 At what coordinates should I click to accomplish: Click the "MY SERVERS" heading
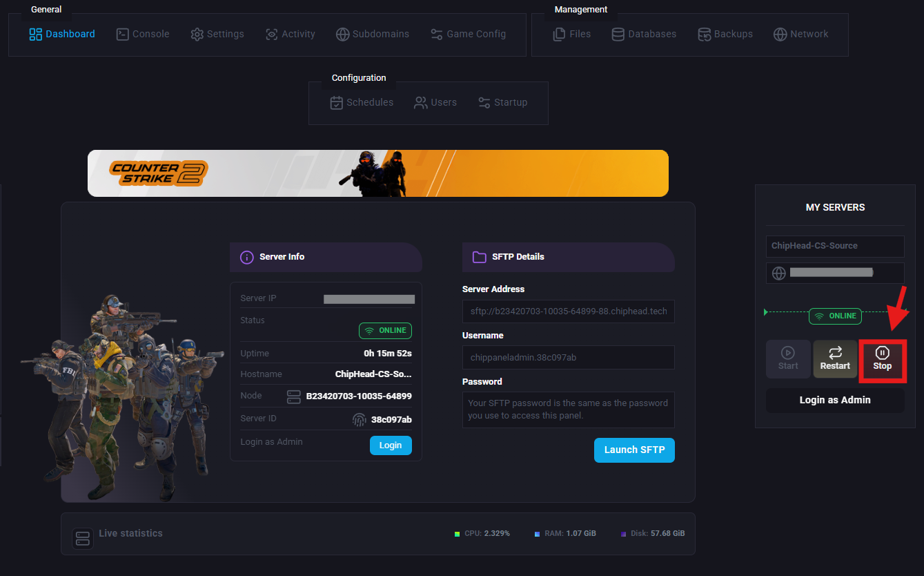tap(835, 207)
